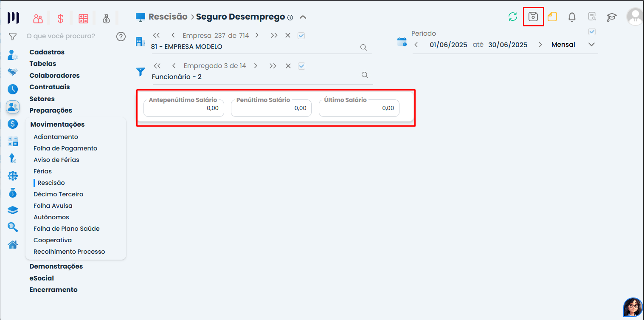Viewport: 644px width, 320px height.
Task: Click the building icon beside Empresa
Action: pos(140,41)
